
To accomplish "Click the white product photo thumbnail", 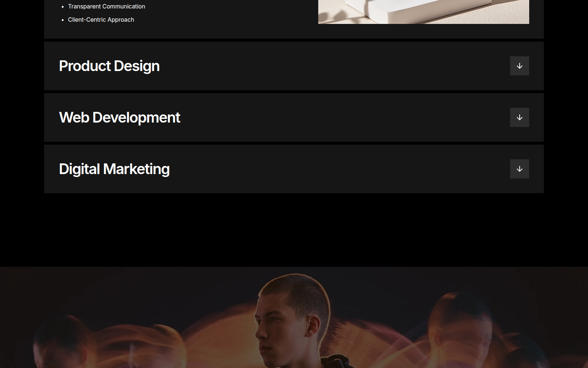I will [424, 12].
